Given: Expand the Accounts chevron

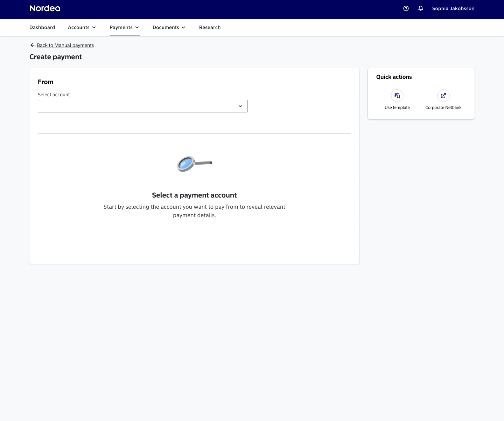Looking at the screenshot, I should tap(94, 27).
